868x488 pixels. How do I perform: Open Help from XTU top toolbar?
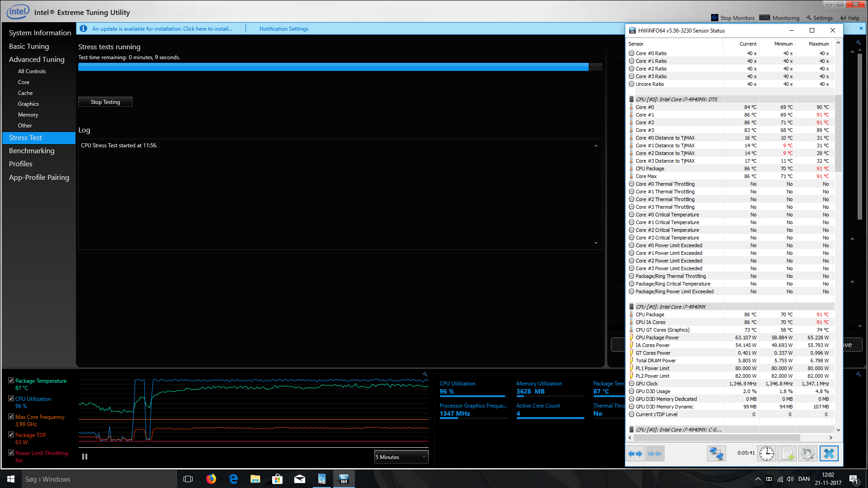point(850,18)
